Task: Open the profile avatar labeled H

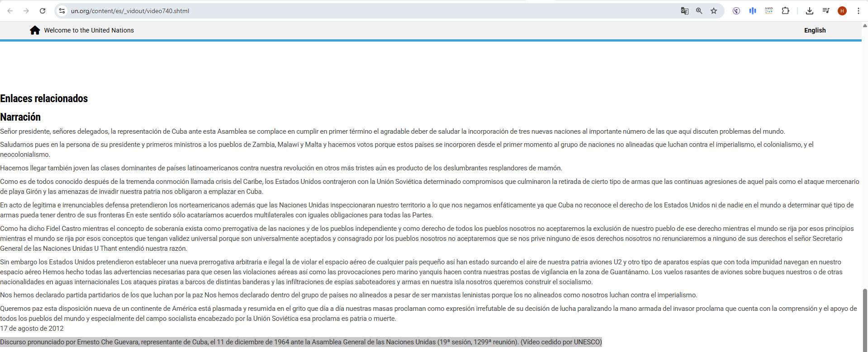Action: (x=842, y=11)
